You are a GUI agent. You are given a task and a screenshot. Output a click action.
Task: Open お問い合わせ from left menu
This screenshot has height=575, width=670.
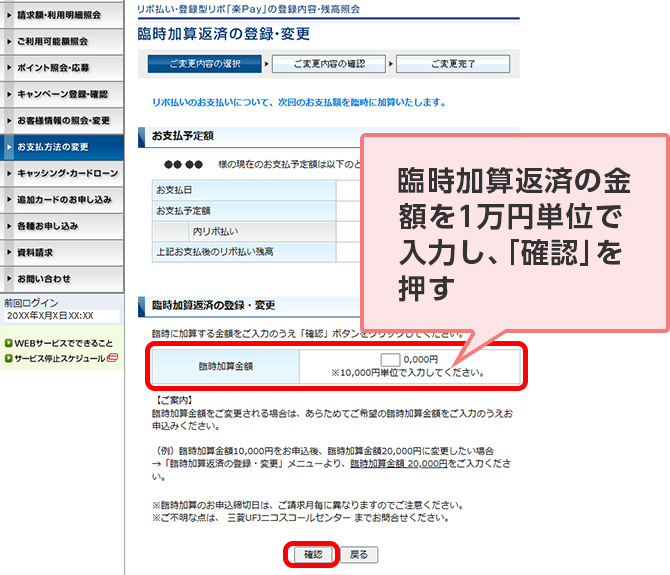click(44, 278)
